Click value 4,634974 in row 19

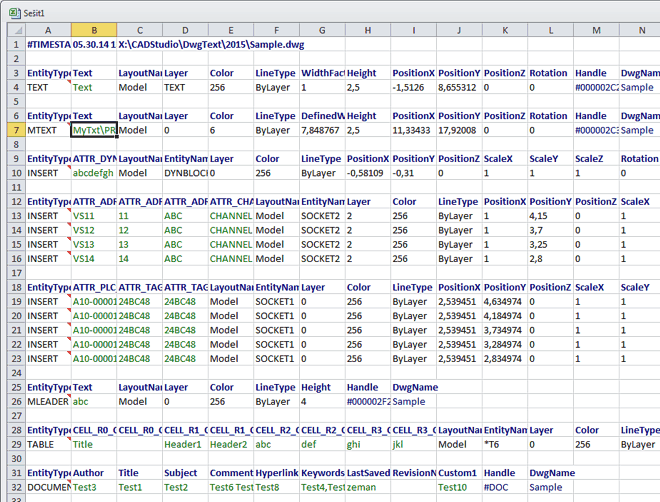[505, 302]
